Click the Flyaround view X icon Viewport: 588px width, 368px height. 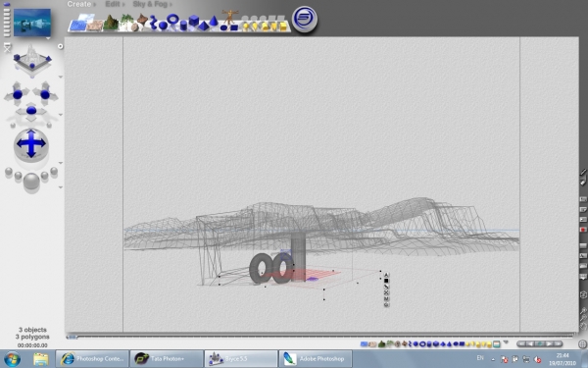(7, 48)
